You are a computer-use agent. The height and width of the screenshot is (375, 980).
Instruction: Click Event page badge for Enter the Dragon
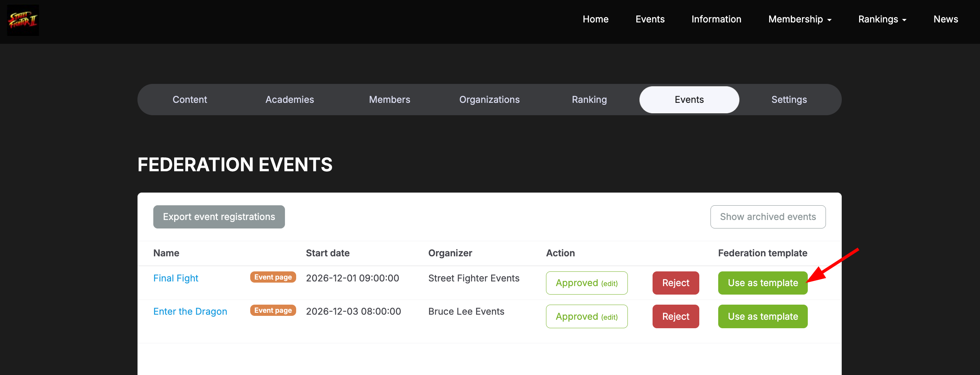coord(273,310)
